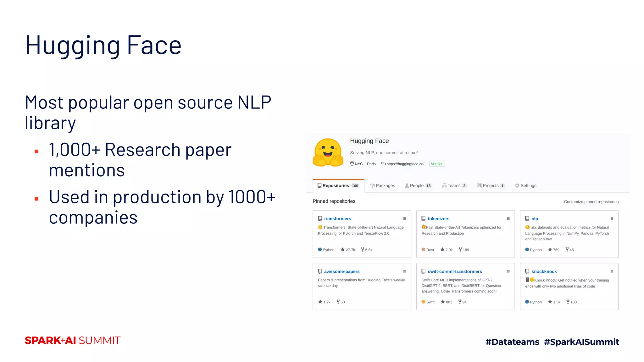Click the repo icon next to swift-coreml-transformers
The height and width of the screenshot is (362, 644).
[x=424, y=271]
